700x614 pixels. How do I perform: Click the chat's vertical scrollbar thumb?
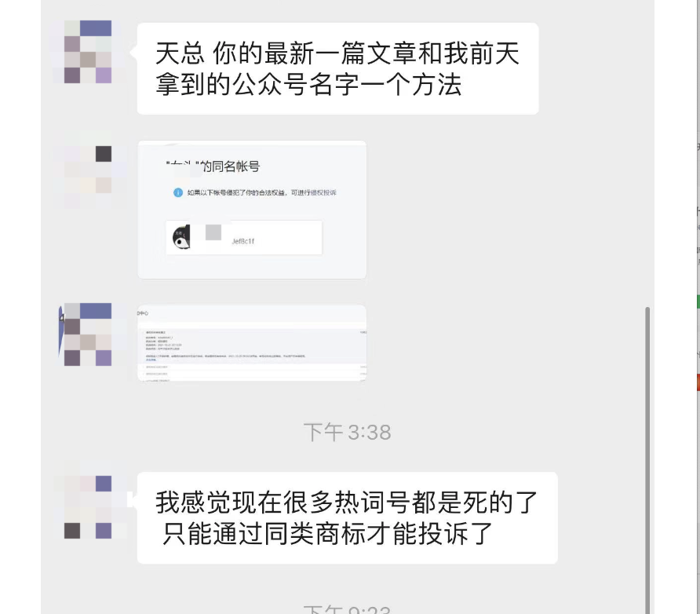(647, 460)
